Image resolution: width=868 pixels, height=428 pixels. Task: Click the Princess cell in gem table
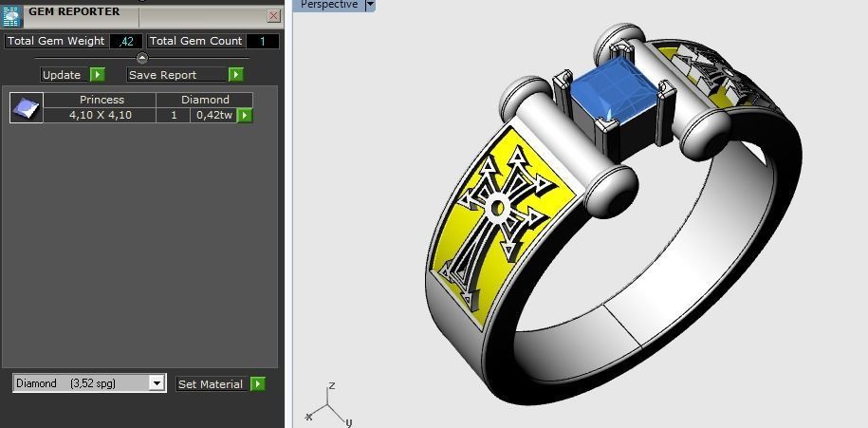101,100
